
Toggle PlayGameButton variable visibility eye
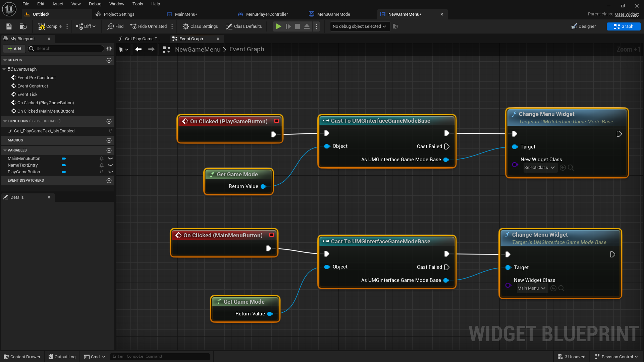click(x=111, y=172)
